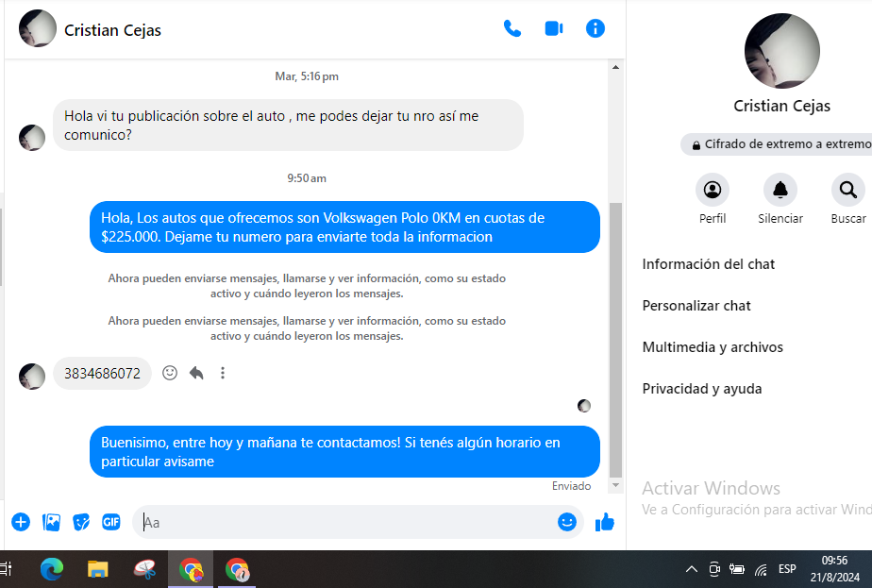Viewport: 872px width, 588px height.
Task: Reply to the 3834686072 message
Action: pos(196,373)
